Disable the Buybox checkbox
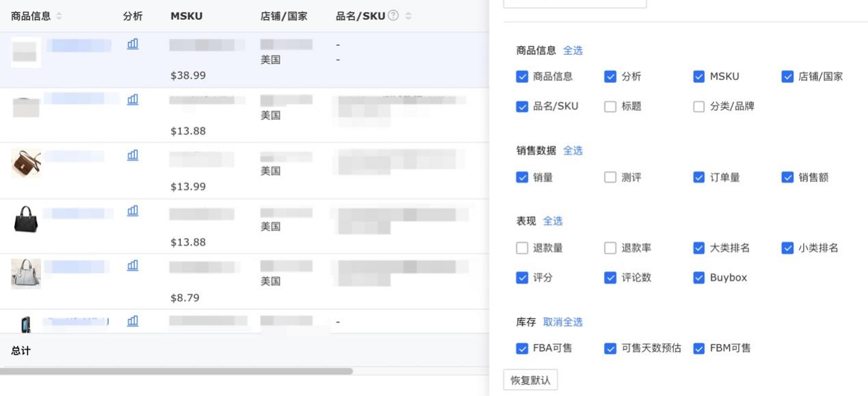This screenshot has width=868, height=396. click(x=698, y=278)
